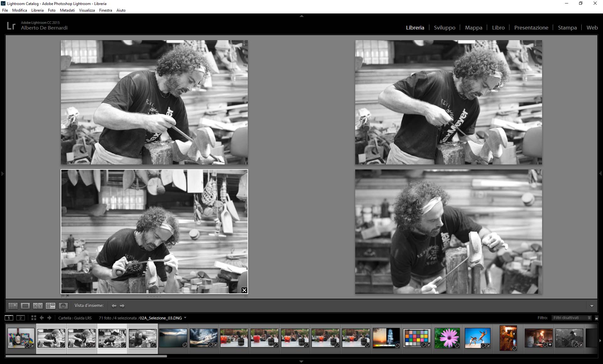Toggle second monitor display button 2
The height and width of the screenshot is (364, 603).
[20, 318]
